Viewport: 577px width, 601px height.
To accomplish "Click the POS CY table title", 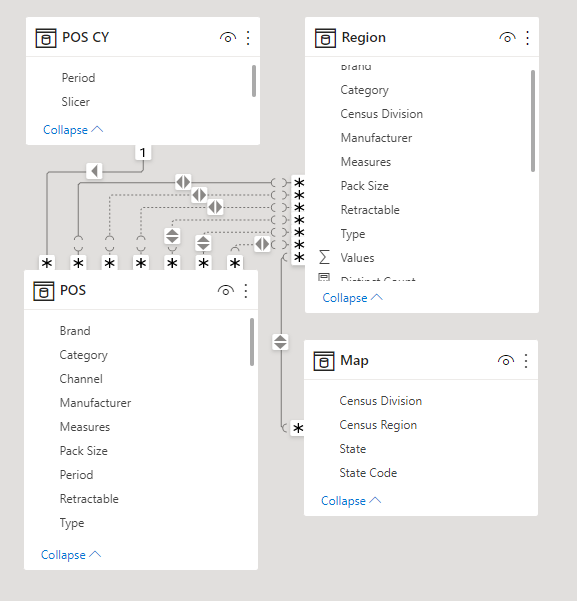I will (85, 38).
